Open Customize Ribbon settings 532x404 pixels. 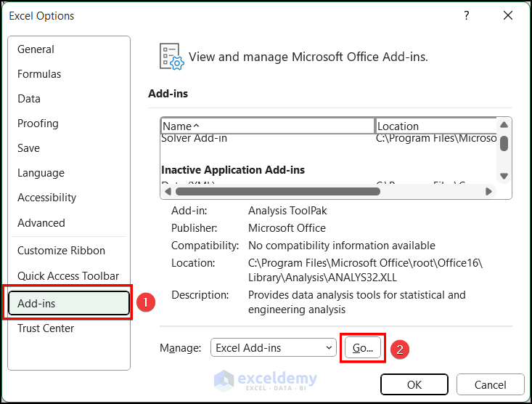click(x=61, y=251)
